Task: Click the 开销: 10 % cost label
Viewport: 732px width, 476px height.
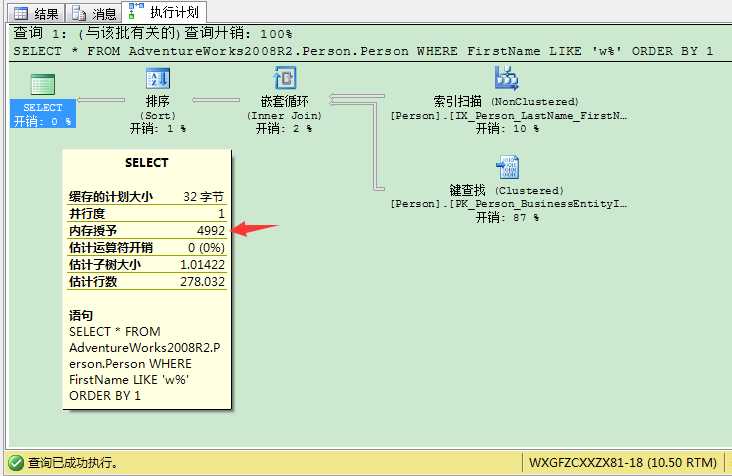Action: (x=507, y=129)
